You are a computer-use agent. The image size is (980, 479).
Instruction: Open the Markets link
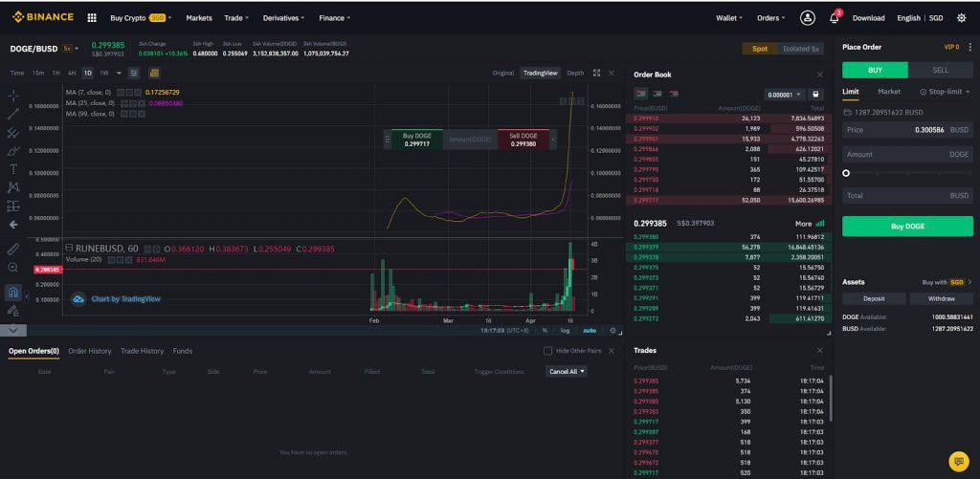pos(199,18)
